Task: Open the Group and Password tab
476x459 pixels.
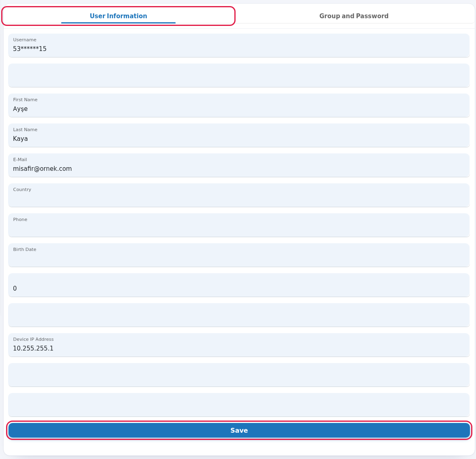Action: point(354,16)
